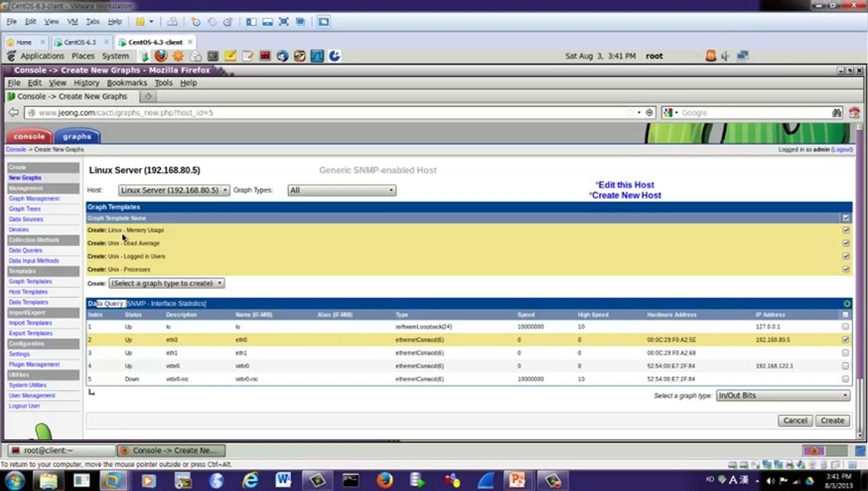Uncheck Unix - Logged in Users template

point(846,256)
